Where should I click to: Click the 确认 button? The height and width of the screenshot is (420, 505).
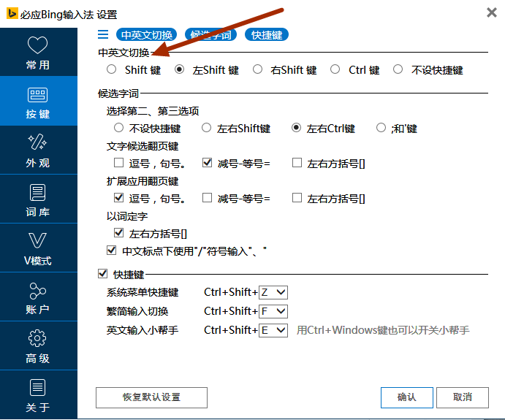pyautogui.click(x=407, y=397)
